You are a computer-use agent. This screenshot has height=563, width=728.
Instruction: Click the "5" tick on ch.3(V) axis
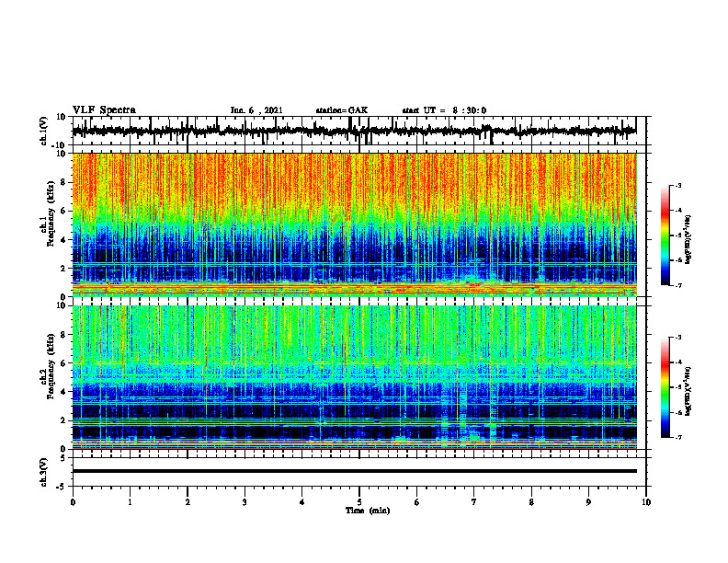coord(63,458)
